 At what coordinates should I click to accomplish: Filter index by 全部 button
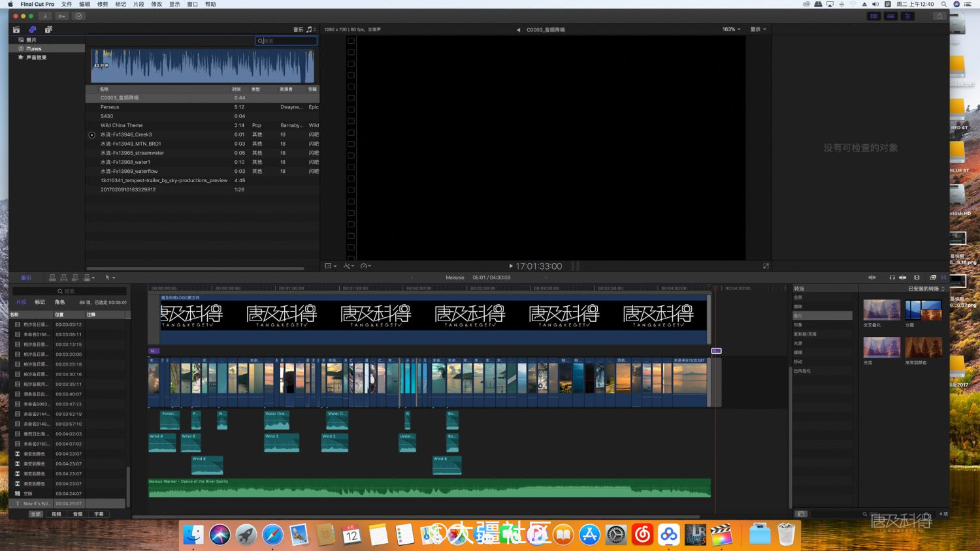(x=35, y=514)
